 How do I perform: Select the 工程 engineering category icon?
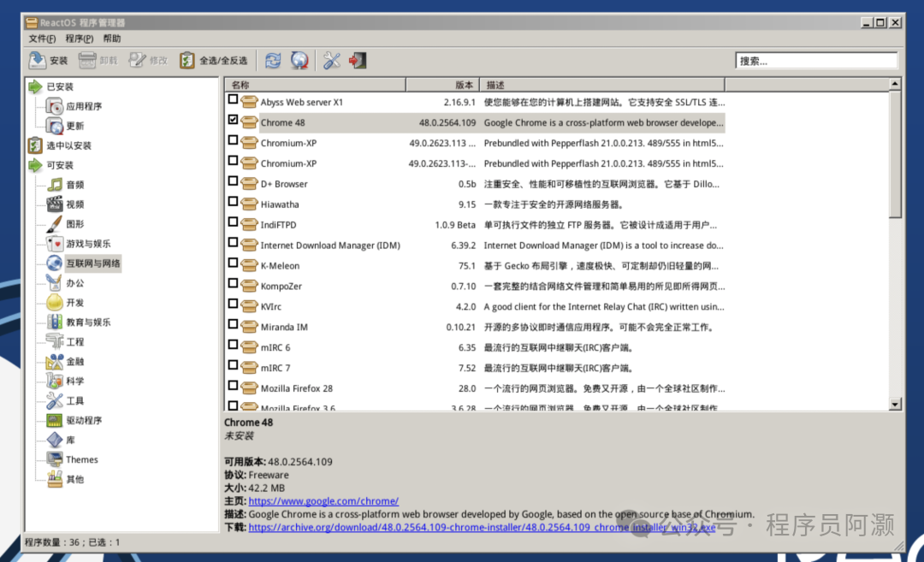click(55, 341)
